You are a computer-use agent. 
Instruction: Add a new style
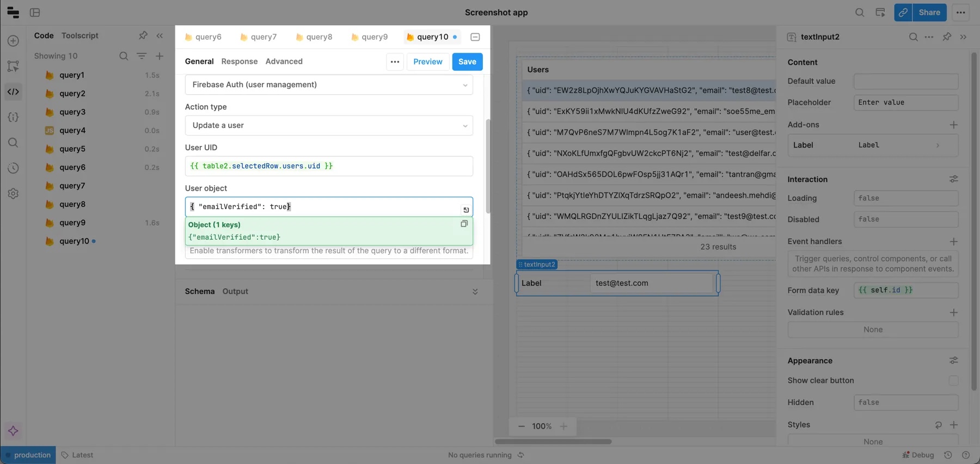click(954, 425)
